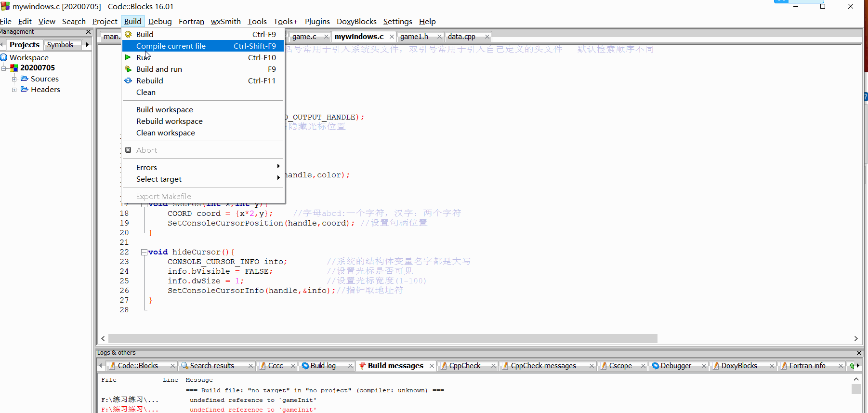This screenshot has width=868, height=413.
Task: Click the Sources folder icon
Action: (25, 79)
